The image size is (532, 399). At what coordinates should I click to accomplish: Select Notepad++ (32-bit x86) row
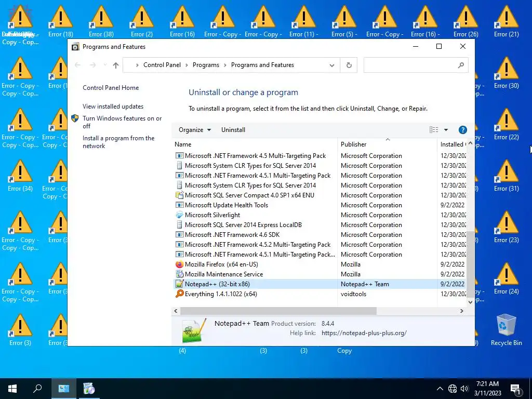point(320,284)
